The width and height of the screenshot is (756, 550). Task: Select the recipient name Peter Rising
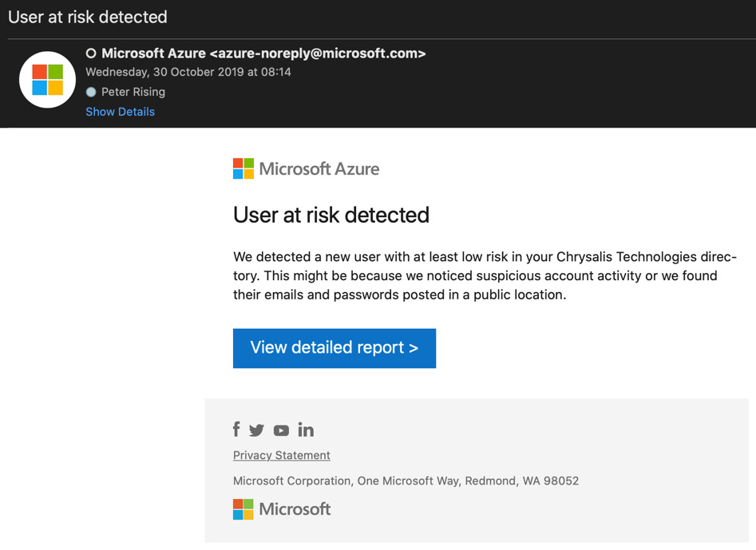pyautogui.click(x=133, y=92)
